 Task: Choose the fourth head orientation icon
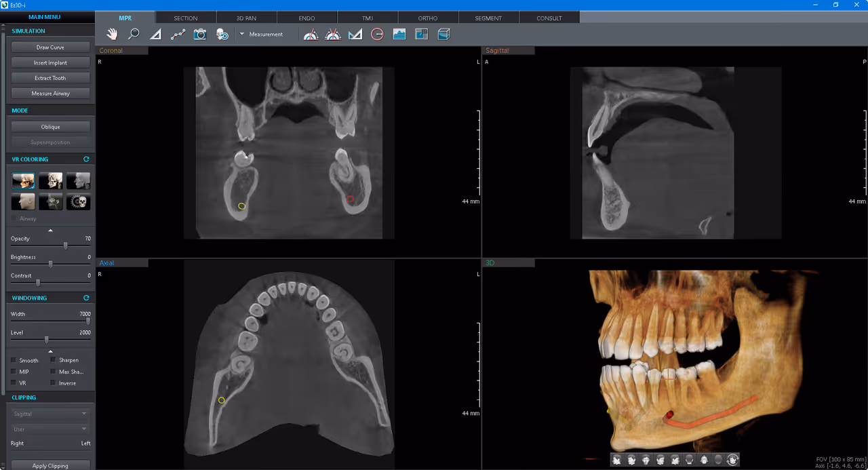coord(660,460)
